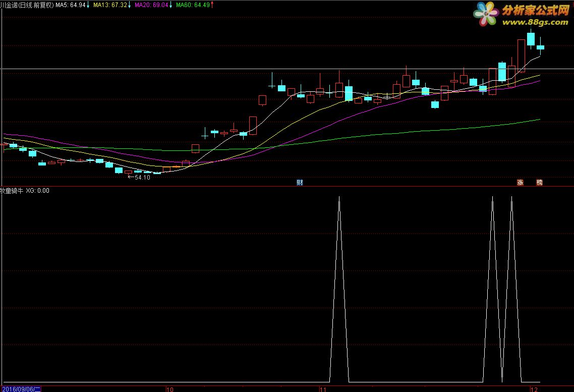Screen dimensions: 574x392
Task: Click the 财 info marker under the candles
Action: pyautogui.click(x=300, y=182)
